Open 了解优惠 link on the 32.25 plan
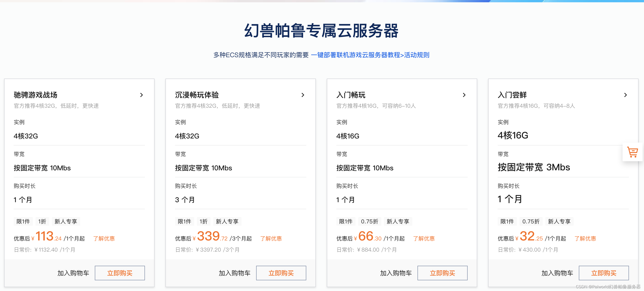This screenshot has width=644, height=291. point(585,239)
